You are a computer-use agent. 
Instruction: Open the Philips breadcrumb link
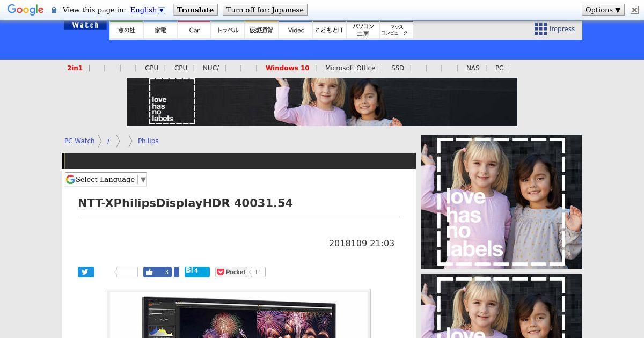coord(148,141)
